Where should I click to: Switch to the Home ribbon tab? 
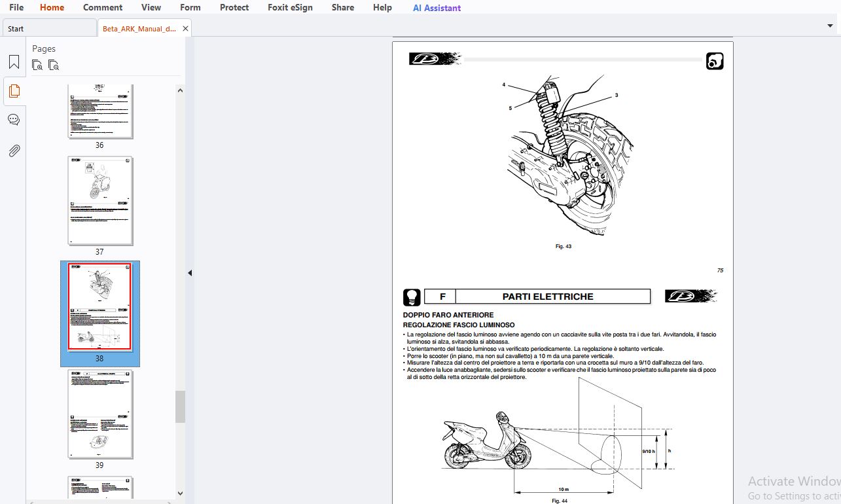[x=52, y=7]
